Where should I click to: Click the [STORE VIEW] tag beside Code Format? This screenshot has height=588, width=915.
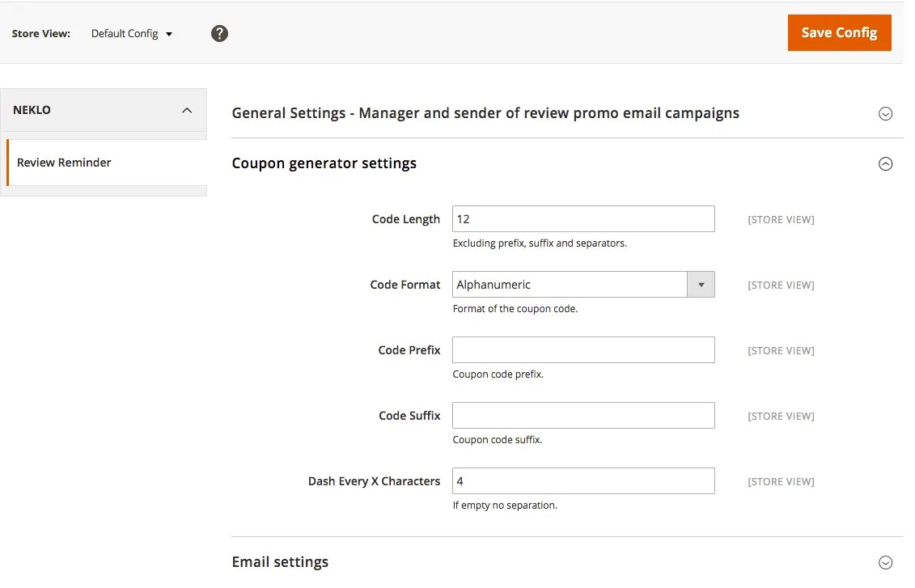point(781,286)
